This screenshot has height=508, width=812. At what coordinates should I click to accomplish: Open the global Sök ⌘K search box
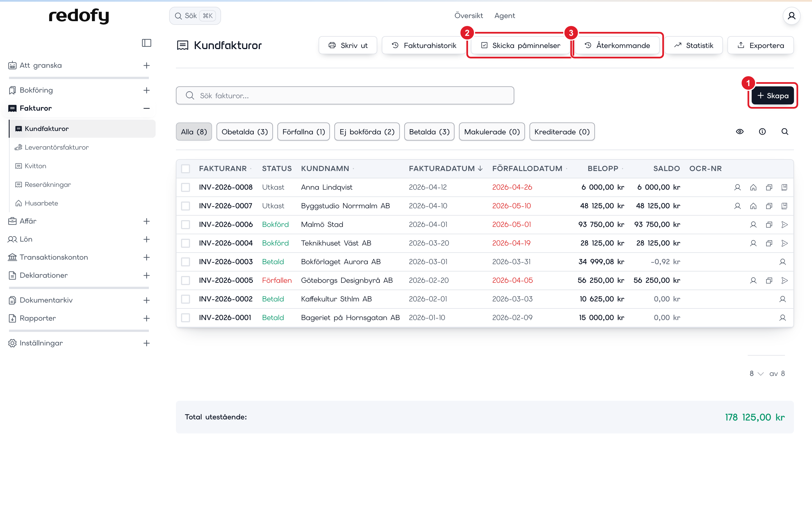tap(195, 16)
